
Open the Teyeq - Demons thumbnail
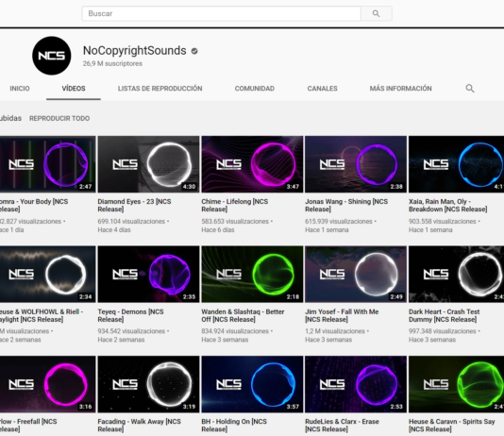[148, 274]
